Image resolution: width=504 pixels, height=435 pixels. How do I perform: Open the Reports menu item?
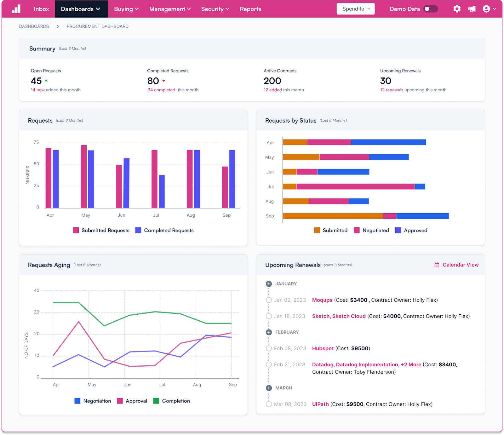tap(250, 9)
